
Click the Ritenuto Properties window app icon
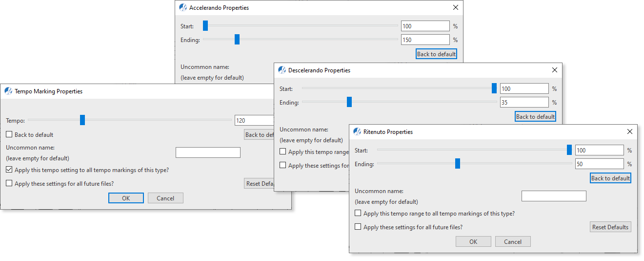(357, 131)
